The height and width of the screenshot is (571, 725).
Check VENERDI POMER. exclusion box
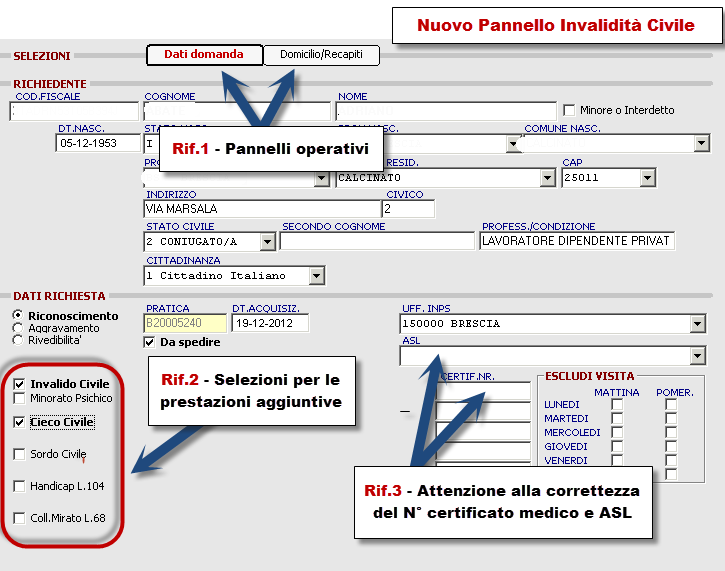click(671, 460)
